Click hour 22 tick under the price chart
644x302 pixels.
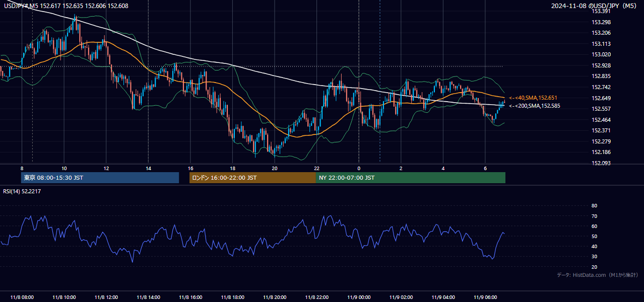317,168
